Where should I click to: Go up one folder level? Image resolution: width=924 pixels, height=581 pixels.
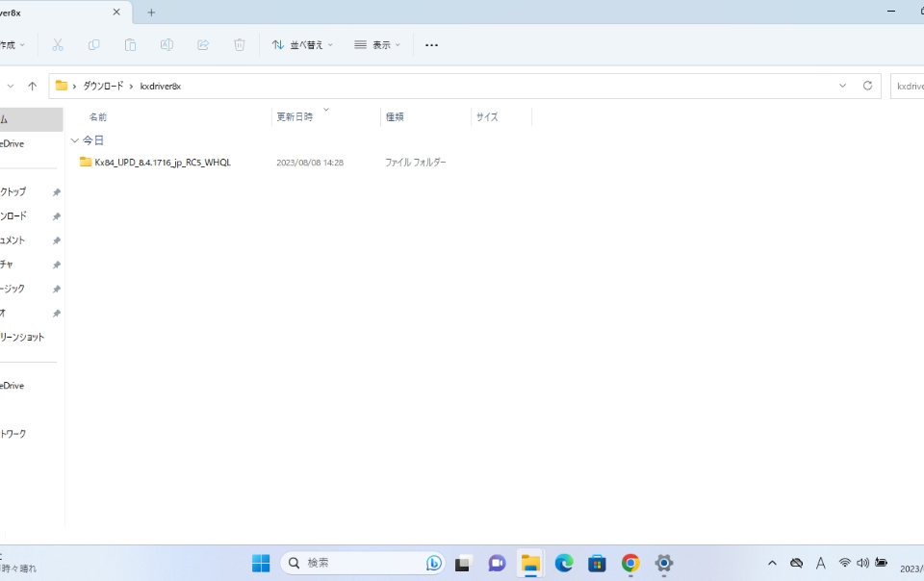pos(32,86)
